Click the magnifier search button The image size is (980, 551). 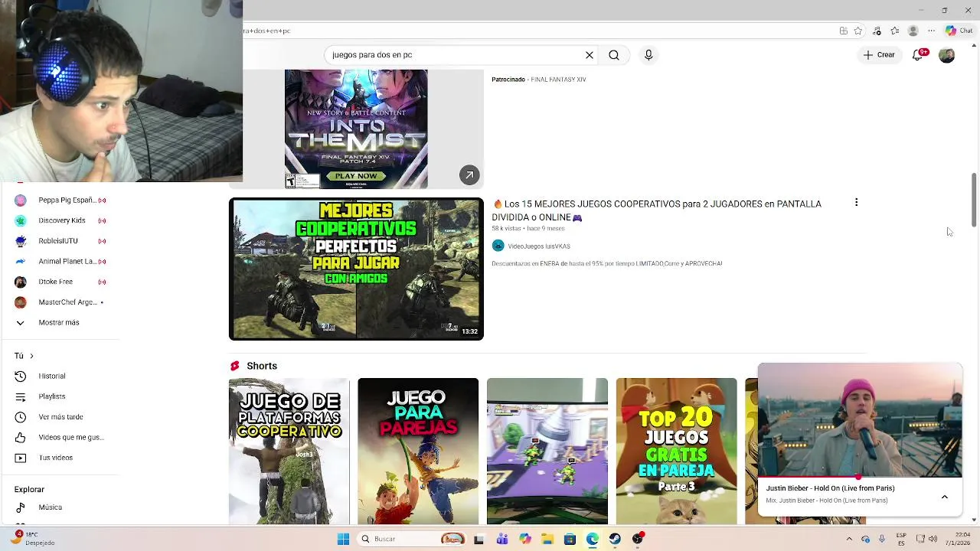tap(614, 55)
